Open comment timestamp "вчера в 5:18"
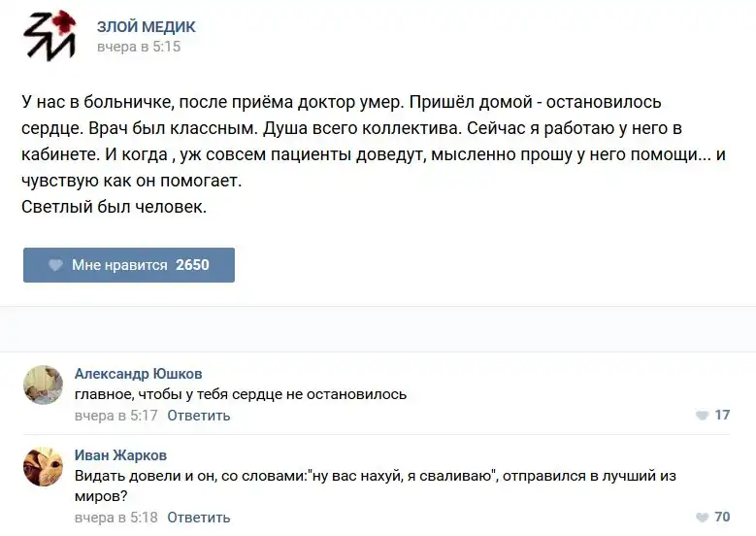756x536 pixels. click(x=115, y=518)
